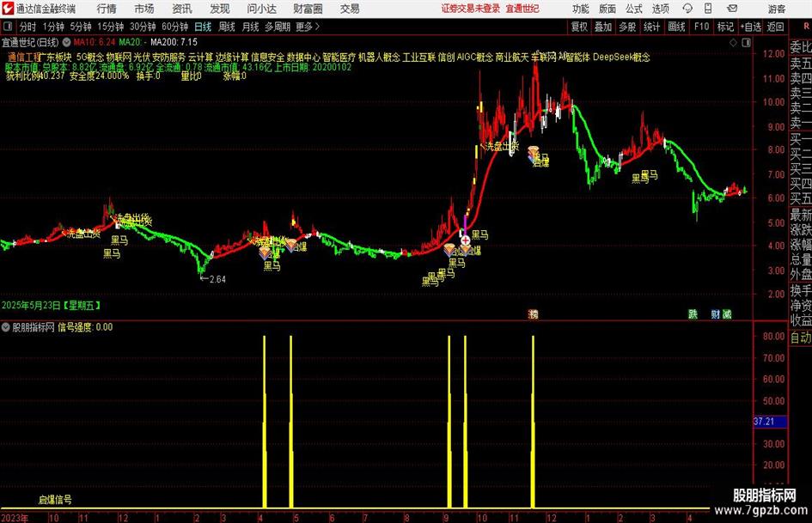Click the 画线 drawing button
812x523 pixels.
[677, 27]
